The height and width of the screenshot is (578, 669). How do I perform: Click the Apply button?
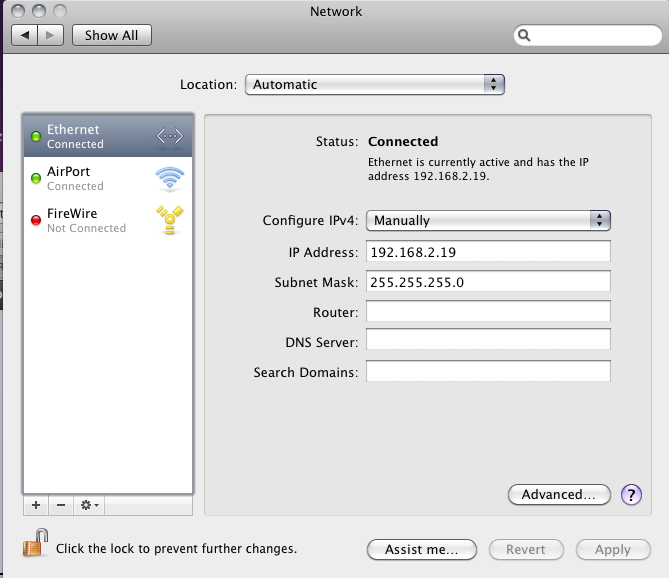pyautogui.click(x=613, y=549)
